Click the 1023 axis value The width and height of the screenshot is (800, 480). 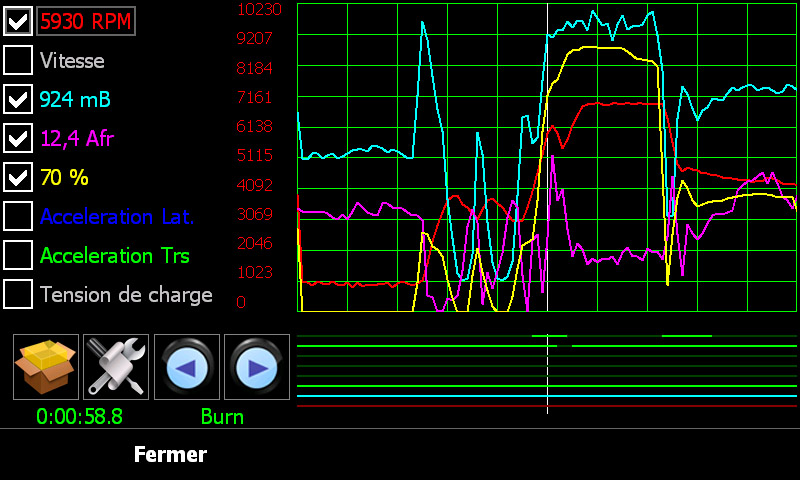point(255,272)
